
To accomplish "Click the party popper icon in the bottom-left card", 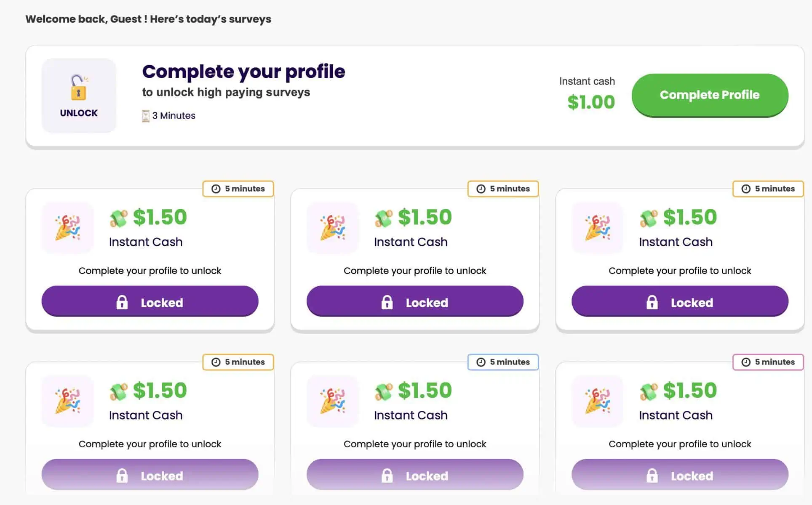I will (67, 401).
